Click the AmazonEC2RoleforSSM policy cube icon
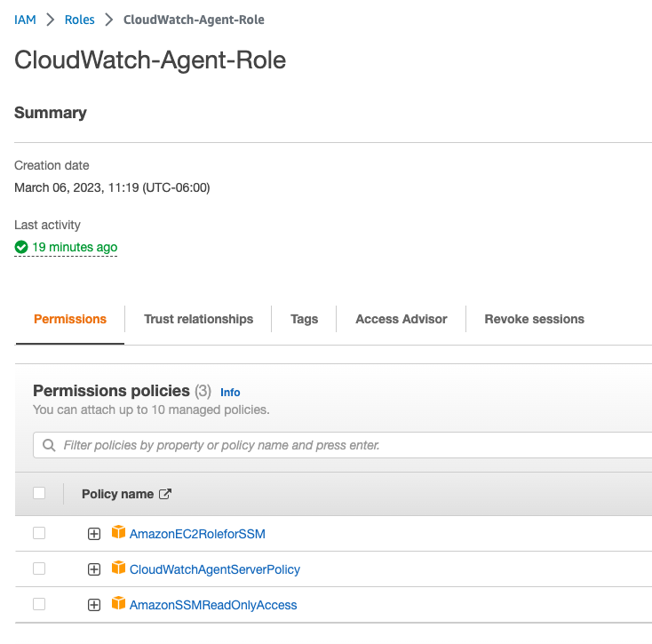The image size is (652, 644). coord(118,532)
